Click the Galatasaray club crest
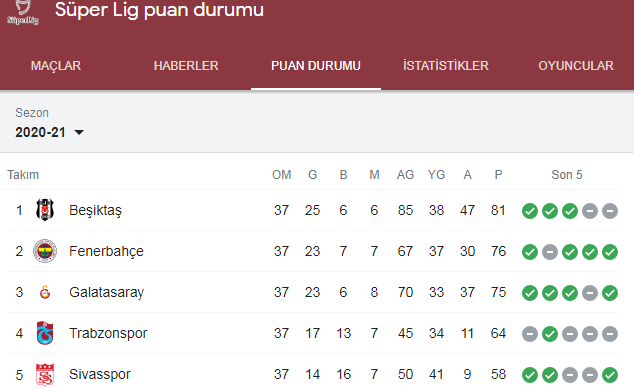634x390 pixels. tap(45, 292)
